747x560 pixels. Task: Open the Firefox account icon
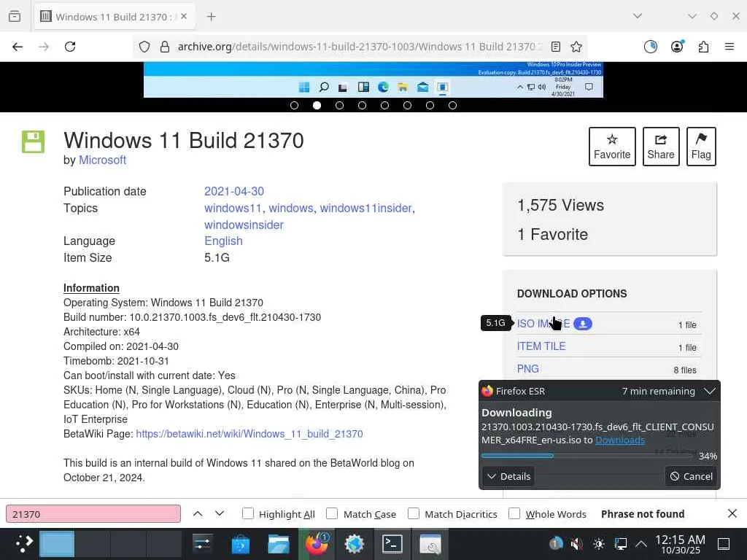click(x=677, y=47)
